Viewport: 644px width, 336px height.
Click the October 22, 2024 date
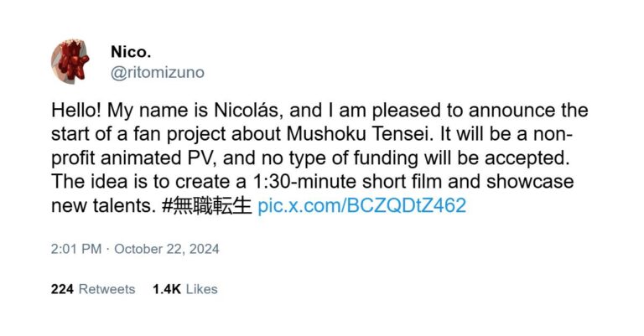[167, 249]
